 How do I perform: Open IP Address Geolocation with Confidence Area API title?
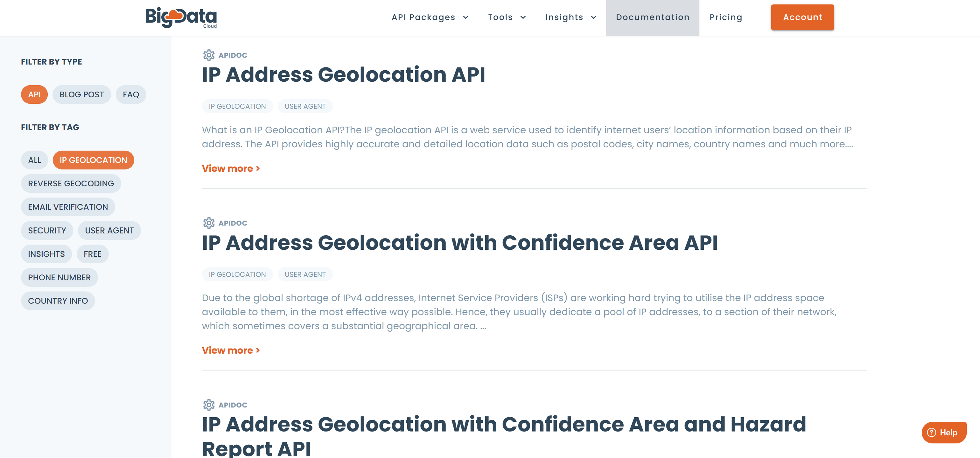point(459,243)
